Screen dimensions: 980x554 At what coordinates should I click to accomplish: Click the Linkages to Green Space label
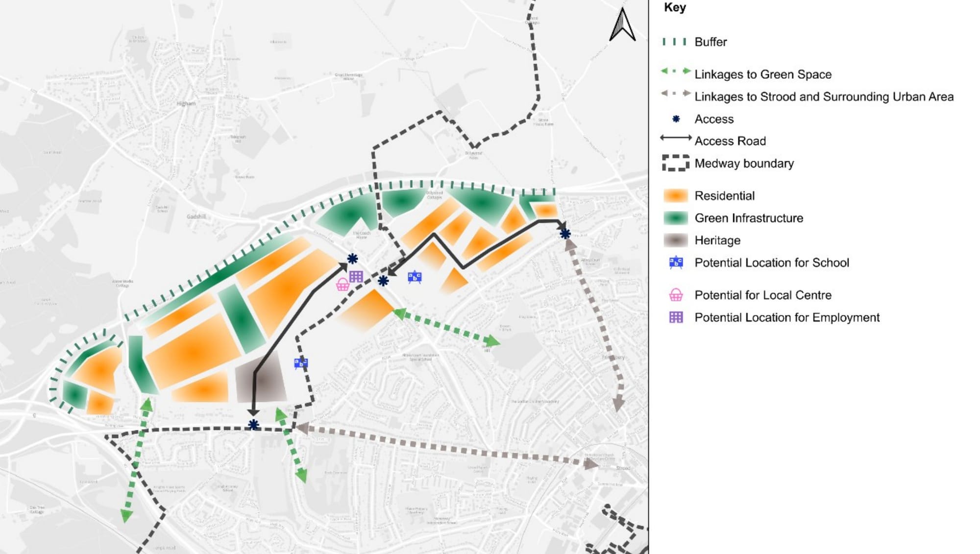pyautogui.click(x=762, y=74)
